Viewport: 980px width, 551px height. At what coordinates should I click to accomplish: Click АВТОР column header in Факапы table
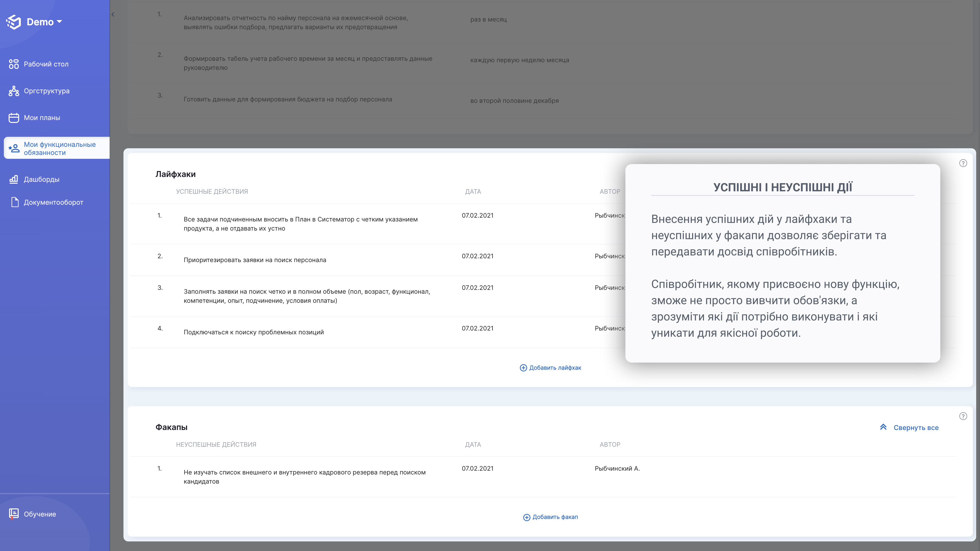pyautogui.click(x=610, y=445)
